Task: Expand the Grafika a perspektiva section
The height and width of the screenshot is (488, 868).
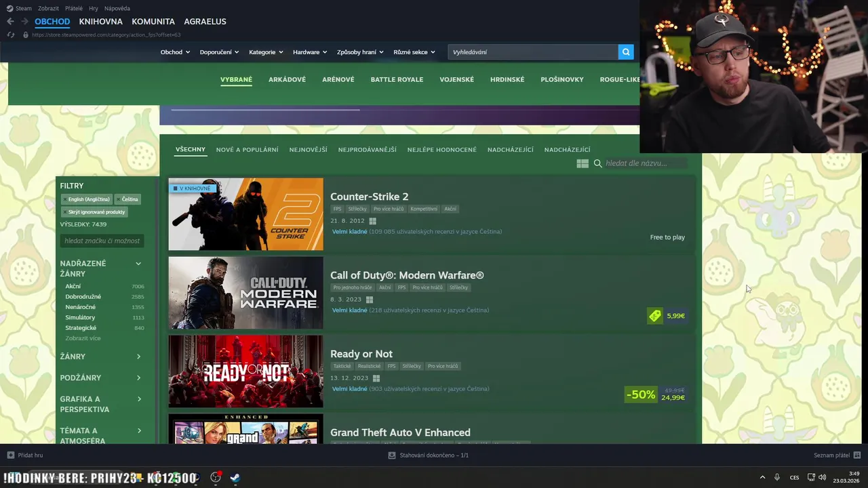Action: [138, 399]
